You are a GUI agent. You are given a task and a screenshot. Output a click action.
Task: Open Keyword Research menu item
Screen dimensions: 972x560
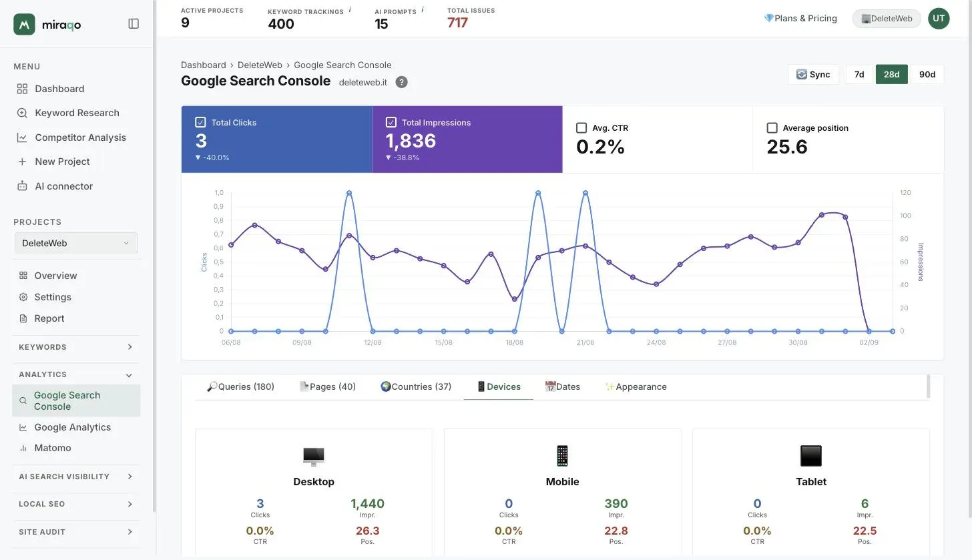(x=76, y=113)
